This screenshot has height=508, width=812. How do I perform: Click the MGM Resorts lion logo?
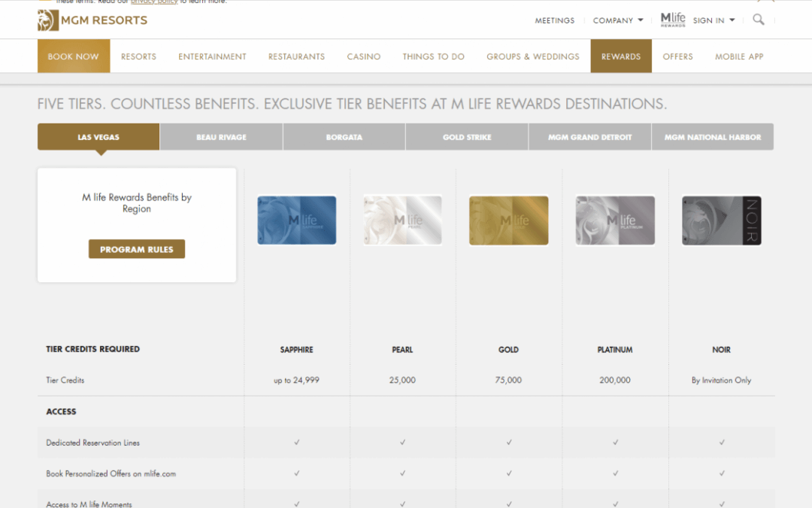(48, 20)
